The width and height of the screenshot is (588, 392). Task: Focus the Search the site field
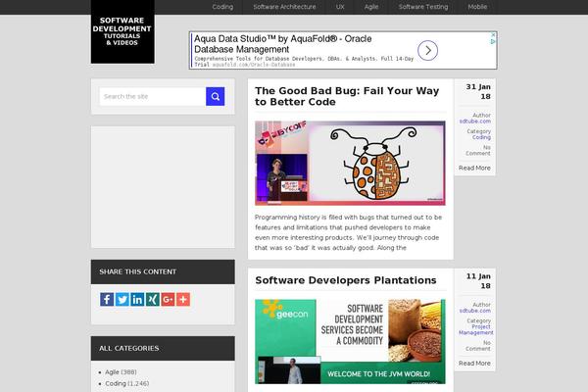pos(153,96)
